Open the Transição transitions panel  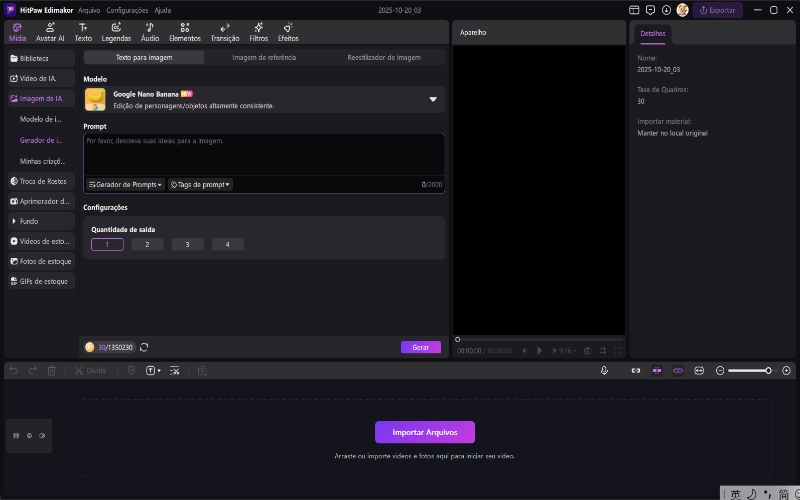point(225,32)
